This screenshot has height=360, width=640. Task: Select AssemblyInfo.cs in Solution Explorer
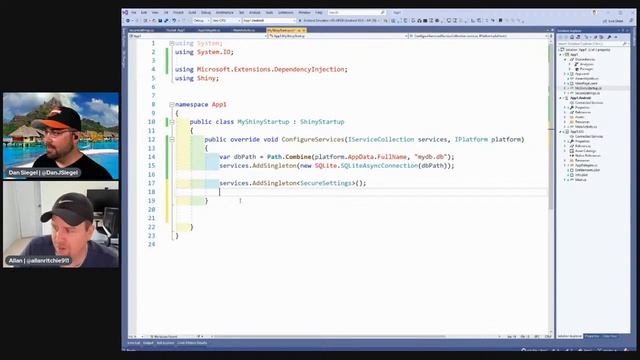click(587, 78)
